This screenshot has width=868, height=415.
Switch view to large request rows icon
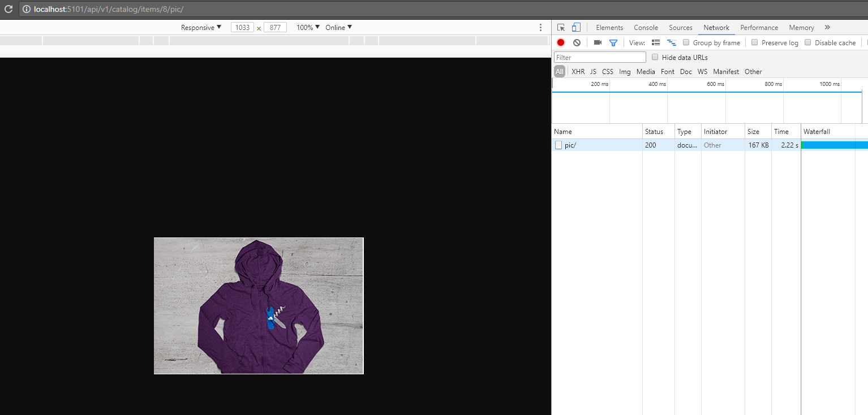pos(655,42)
